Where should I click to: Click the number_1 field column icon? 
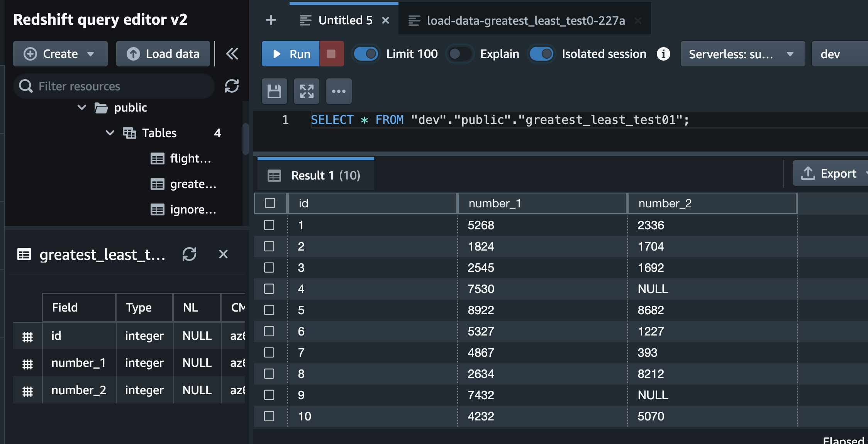click(x=27, y=364)
